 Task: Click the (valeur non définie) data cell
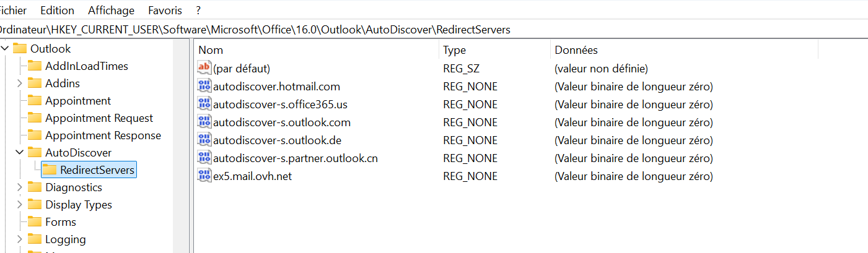click(x=601, y=68)
